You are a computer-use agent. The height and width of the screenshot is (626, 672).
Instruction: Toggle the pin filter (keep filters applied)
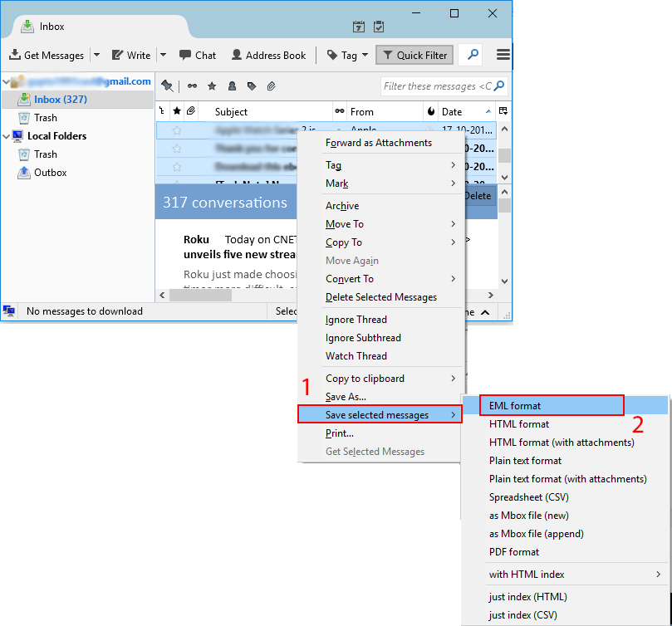167,86
